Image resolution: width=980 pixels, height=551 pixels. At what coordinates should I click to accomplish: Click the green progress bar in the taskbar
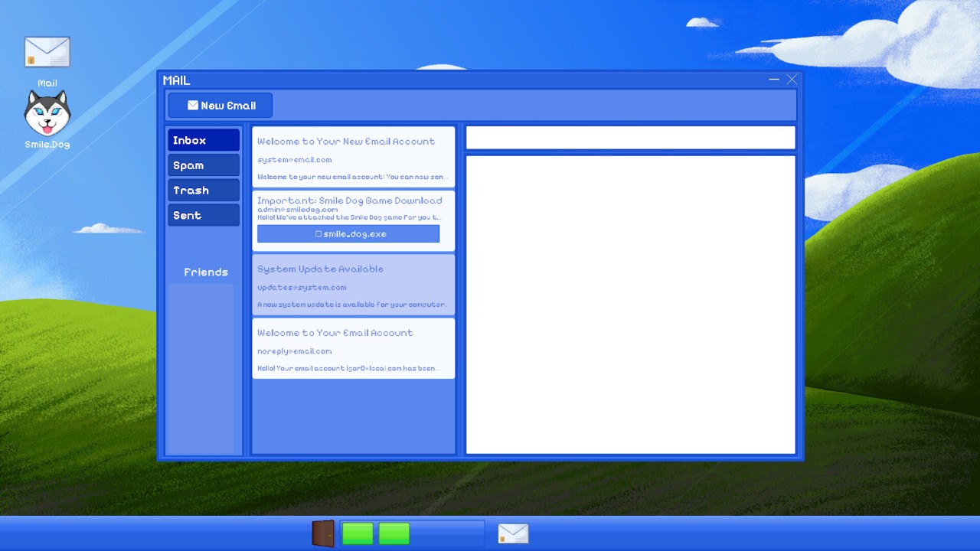coord(376,533)
